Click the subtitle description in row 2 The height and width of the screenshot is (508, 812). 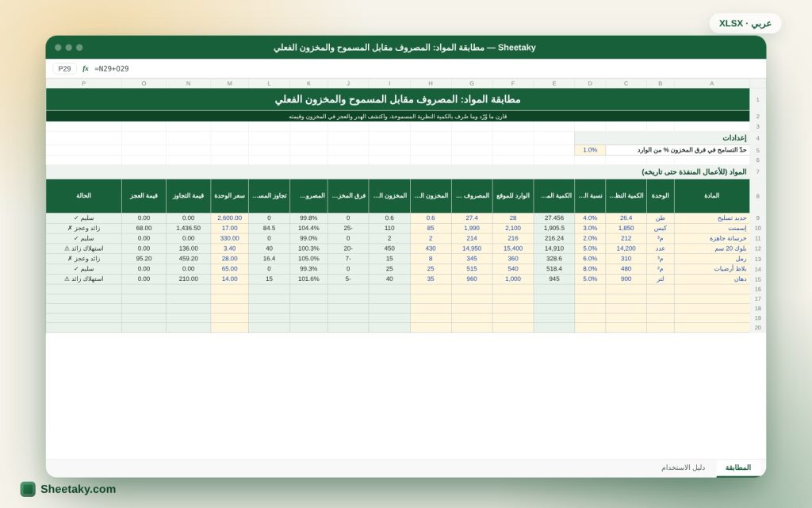[x=398, y=117]
